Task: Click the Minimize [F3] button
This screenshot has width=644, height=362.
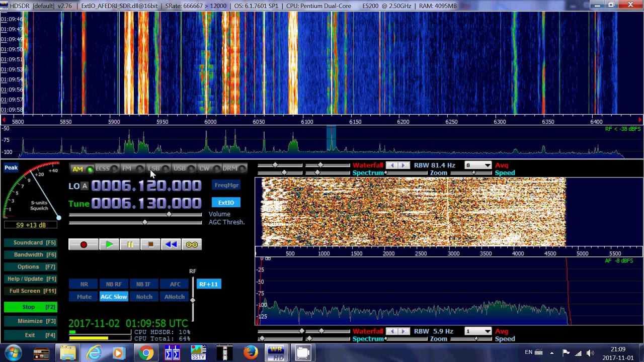Action: click(x=30, y=321)
